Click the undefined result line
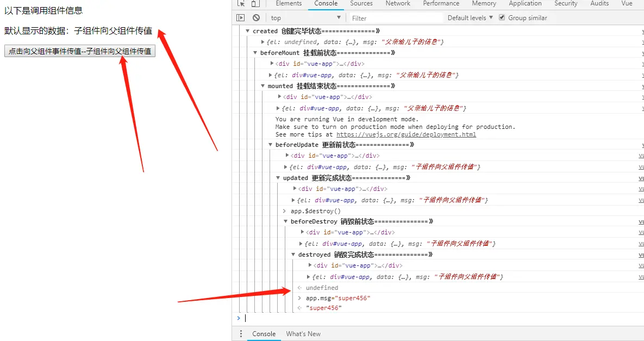Viewport: 644px width, 341px height. tap(322, 288)
